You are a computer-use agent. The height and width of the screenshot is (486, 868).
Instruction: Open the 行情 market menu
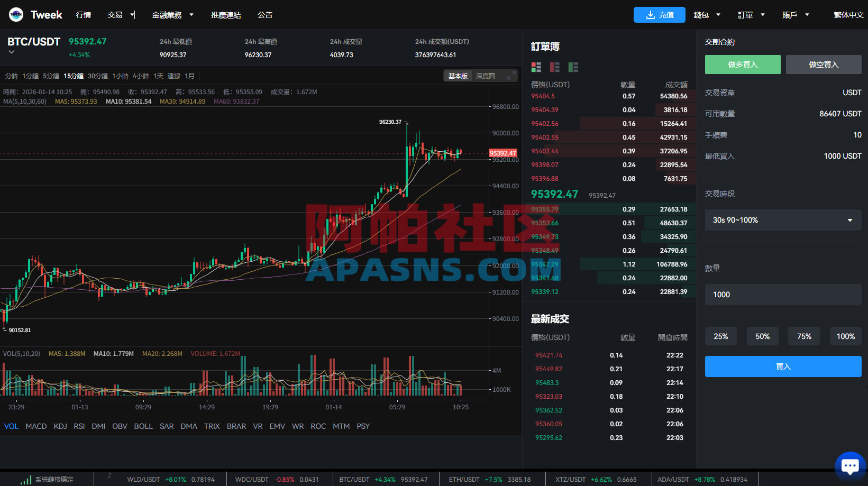tap(84, 15)
